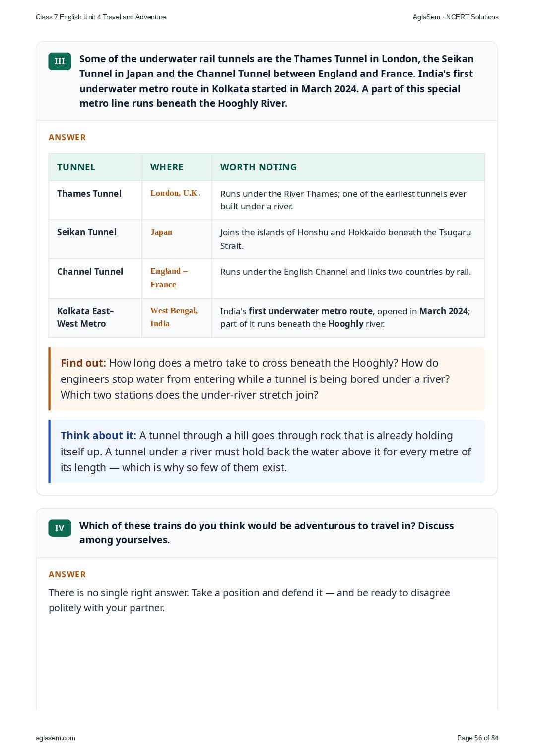The image size is (534, 756).
Task: Click the London, U.K. location text
Action: tap(175, 193)
